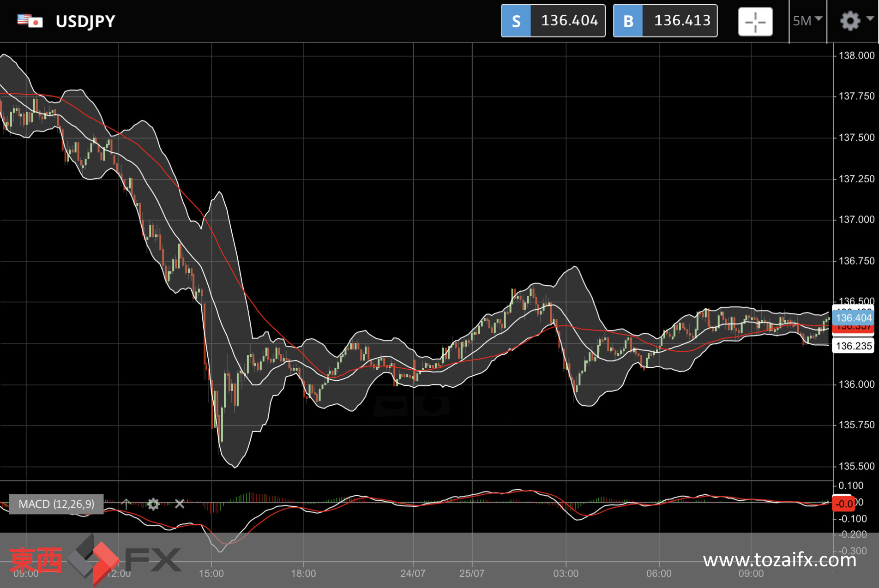Open the USDJPY currency flag icon
Image resolution: width=879 pixels, height=588 pixels.
pos(30,21)
